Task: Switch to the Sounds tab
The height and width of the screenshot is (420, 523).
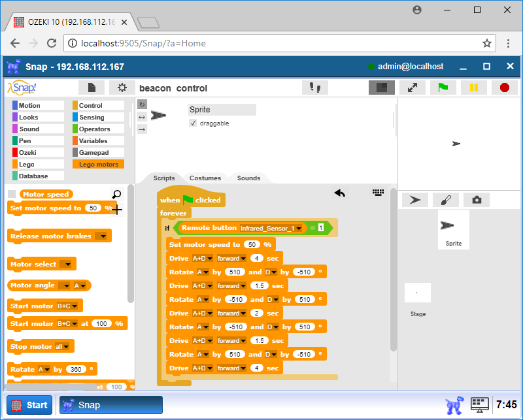Action: 248,178
